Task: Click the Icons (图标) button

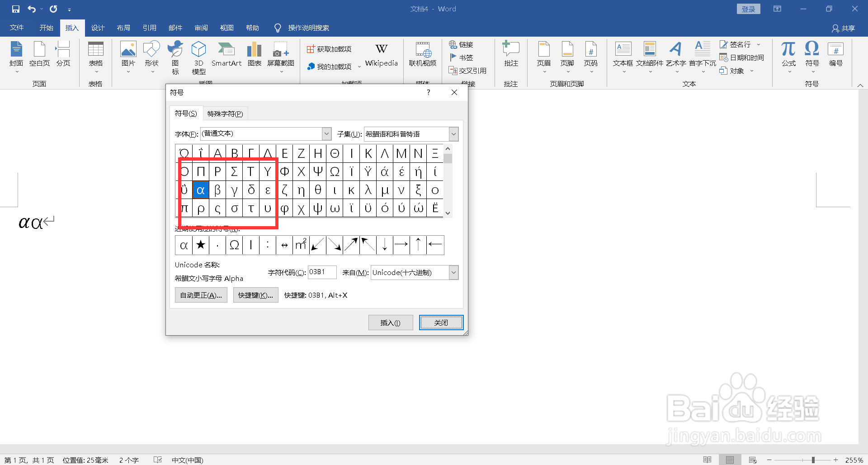Action: click(x=175, y=57)
